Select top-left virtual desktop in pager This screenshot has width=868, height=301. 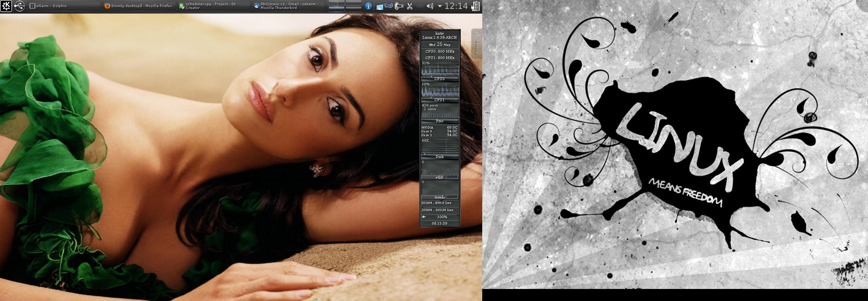(x=336, y=3)
